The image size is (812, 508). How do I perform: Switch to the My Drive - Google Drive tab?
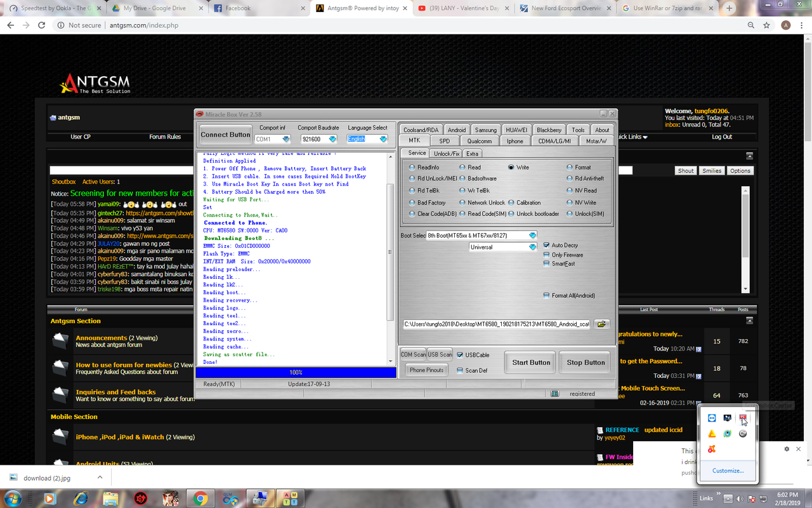tap(155, 8)
